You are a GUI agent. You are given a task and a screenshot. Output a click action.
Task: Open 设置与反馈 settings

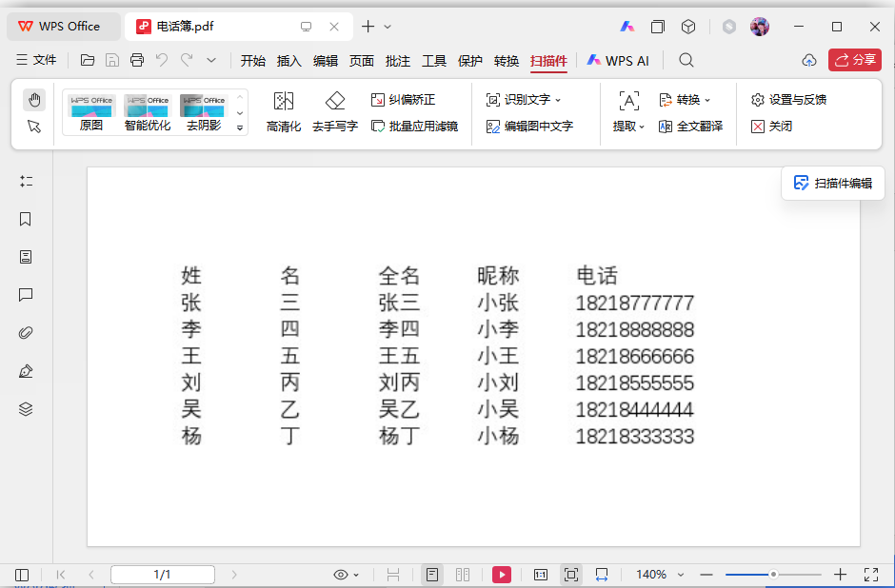tap(788, 100)
